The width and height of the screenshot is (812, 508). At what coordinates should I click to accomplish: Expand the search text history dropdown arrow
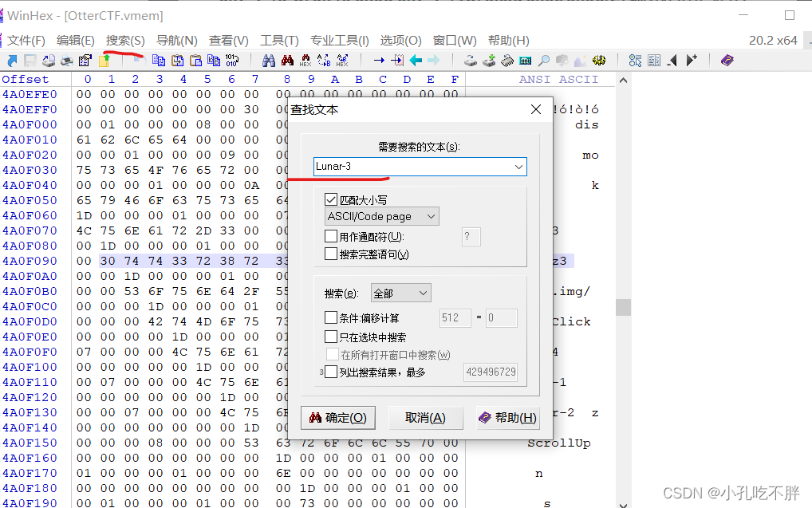(518, 167)
